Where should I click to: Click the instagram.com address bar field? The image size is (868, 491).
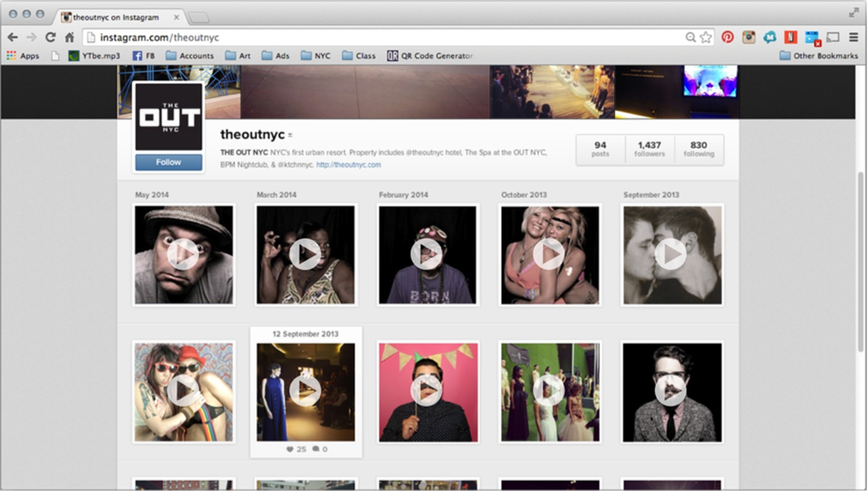(x=382, y=37)
